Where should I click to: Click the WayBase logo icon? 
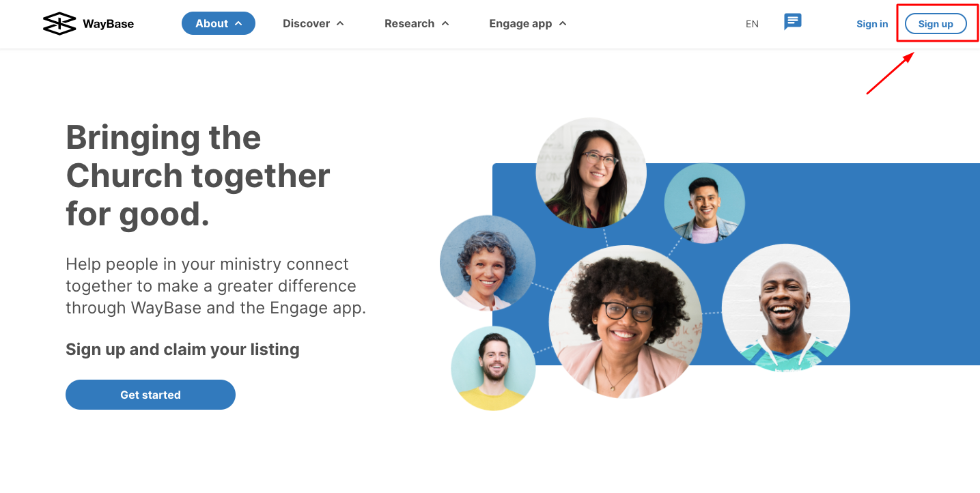click(x=59, y=24)
